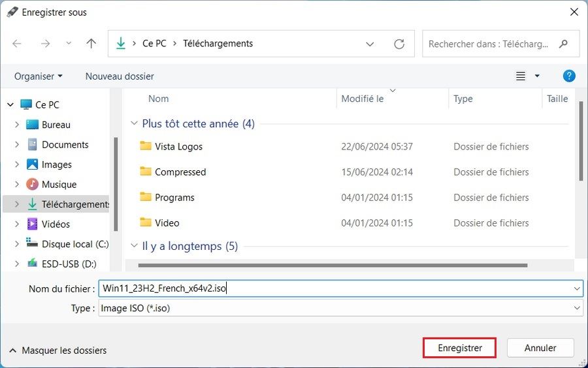Expand the ESD-USB (D:) node
The image size is (588, 368).
pos(17,264)
